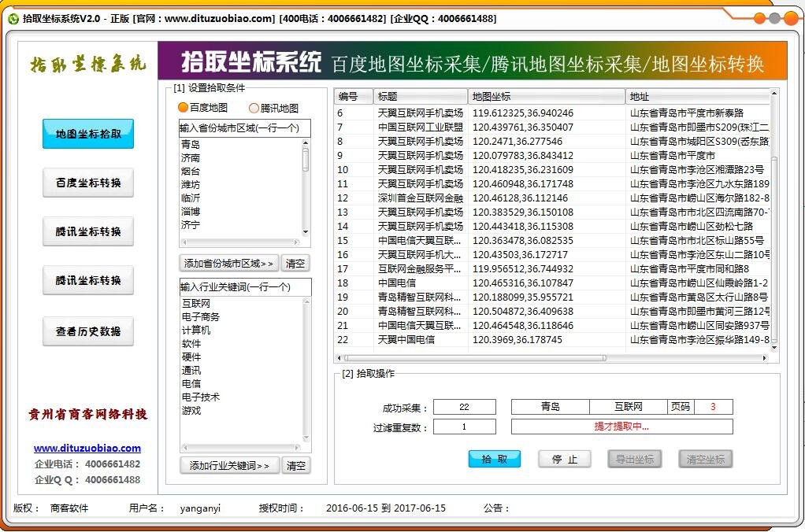
Task: Start collection with the 拾取 button
Action: click(x=495, y=460)
